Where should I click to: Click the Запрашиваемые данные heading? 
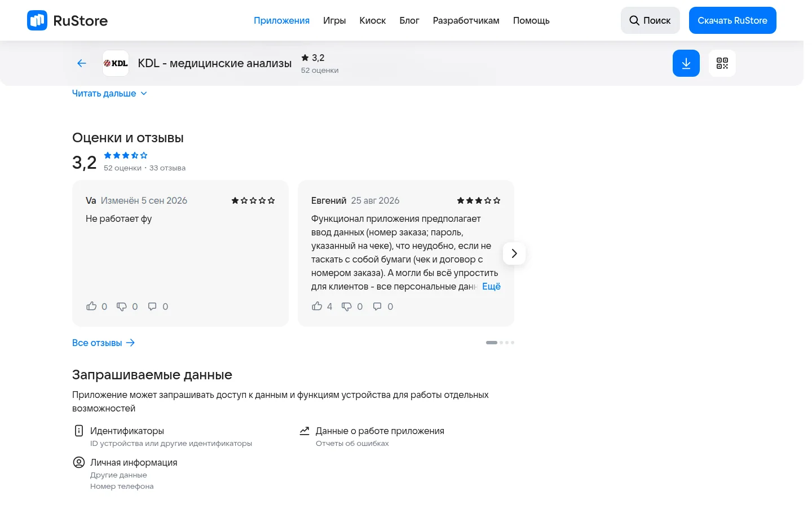(x=152, y=375)
